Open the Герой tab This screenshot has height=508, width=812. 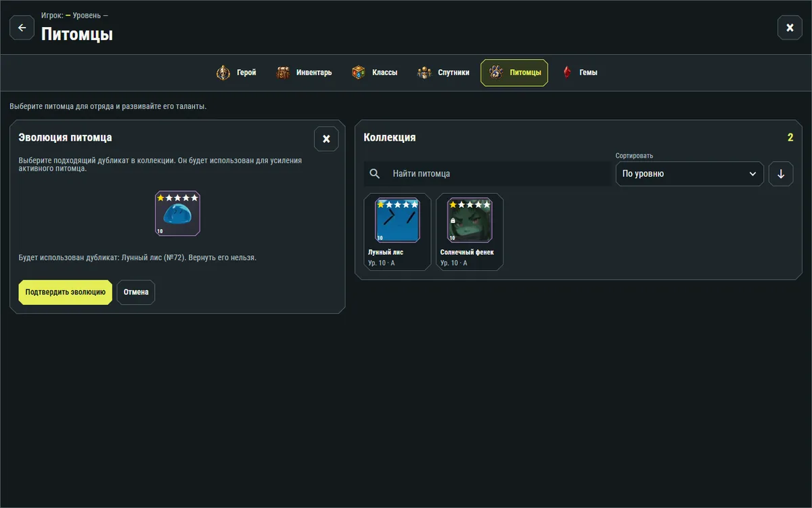[236, 72]
